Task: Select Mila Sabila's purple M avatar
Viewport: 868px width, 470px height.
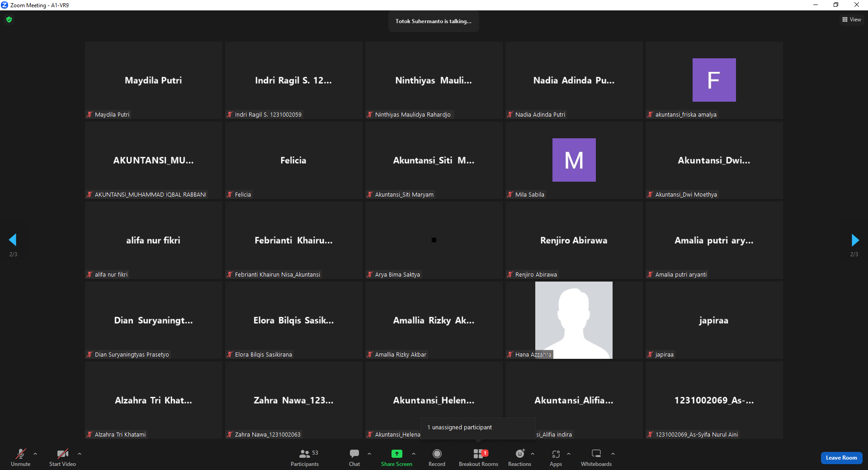Action: coord(574,160)
